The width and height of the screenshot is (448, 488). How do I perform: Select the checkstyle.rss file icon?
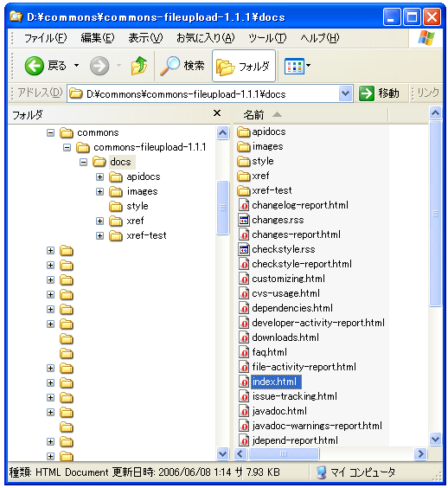[244, 249]
